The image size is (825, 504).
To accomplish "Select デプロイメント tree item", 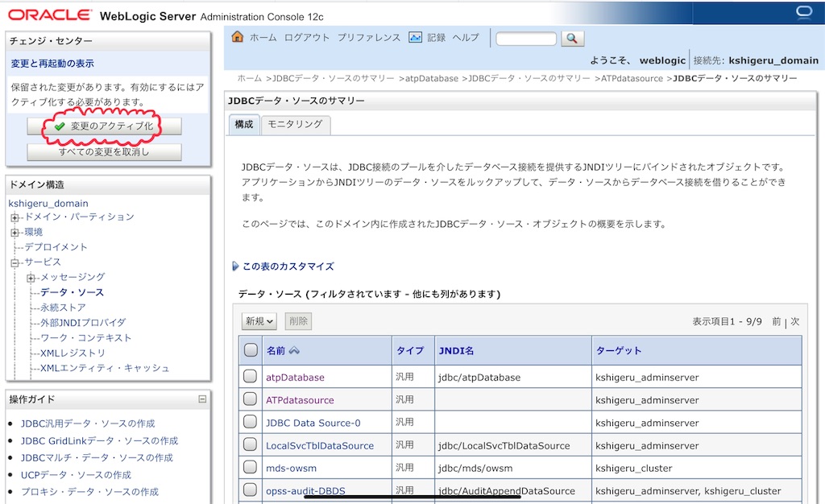I will pyautogui.click(x=56, y=247).
